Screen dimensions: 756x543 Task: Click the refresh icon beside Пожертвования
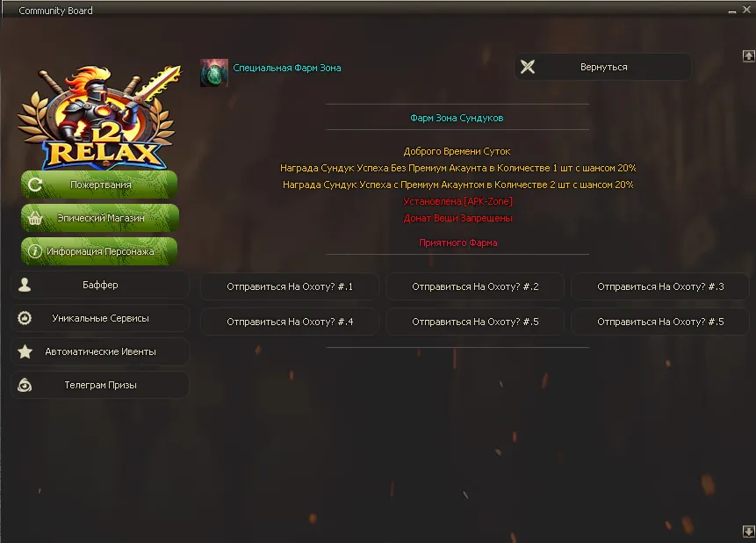tap(35, 185)
